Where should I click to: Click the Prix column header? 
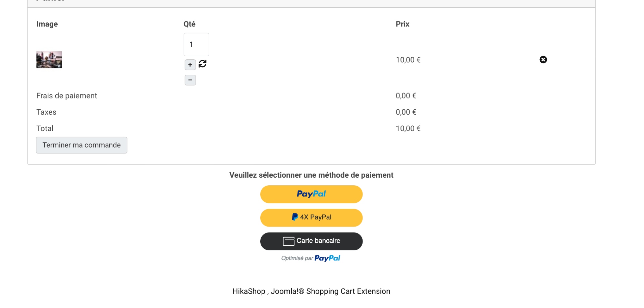(402, 24)
